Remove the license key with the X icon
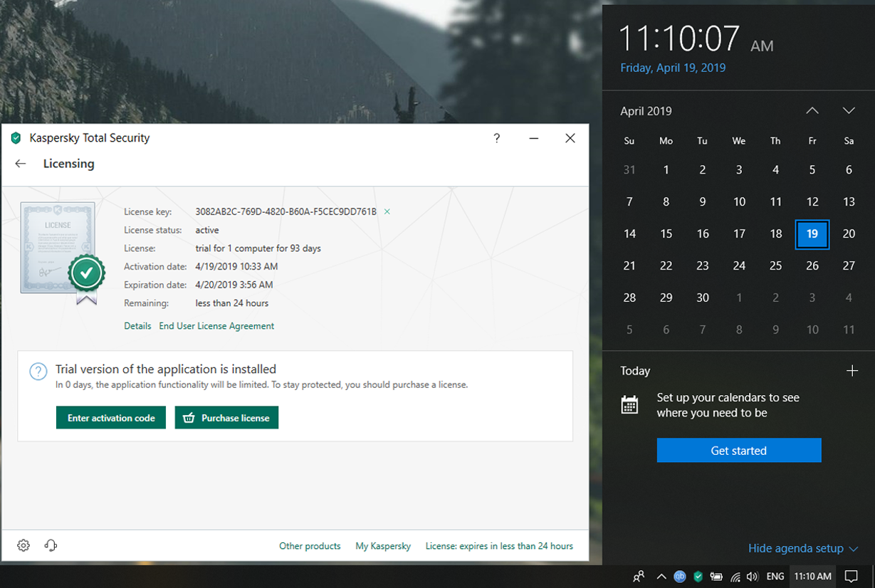 (x=387, y=211)
